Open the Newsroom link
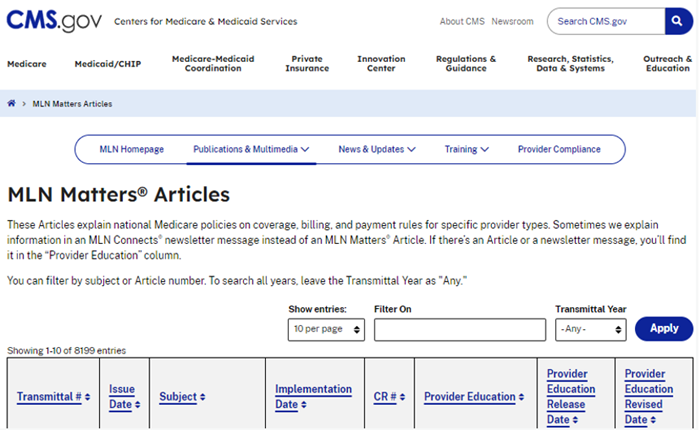 (512, 21)
